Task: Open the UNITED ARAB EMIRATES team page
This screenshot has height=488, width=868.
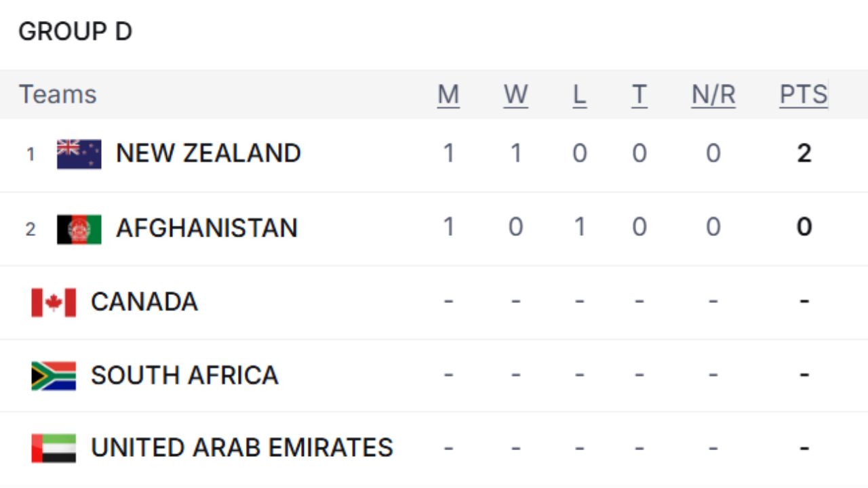Action: [x=241, y=447]
